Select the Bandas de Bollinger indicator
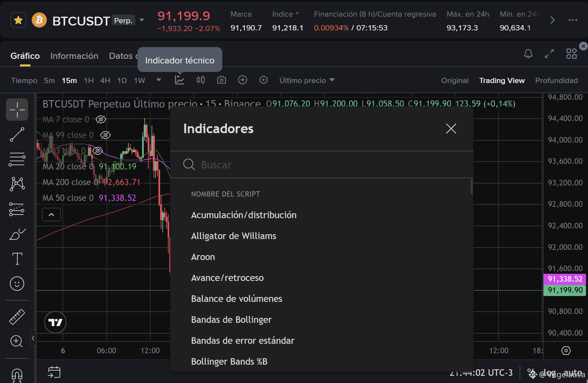 coord(231,320)
